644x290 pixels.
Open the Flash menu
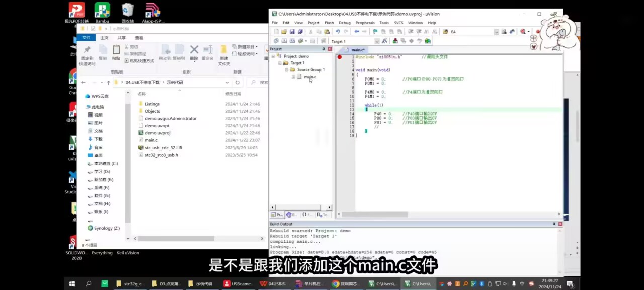click(329, 23)
